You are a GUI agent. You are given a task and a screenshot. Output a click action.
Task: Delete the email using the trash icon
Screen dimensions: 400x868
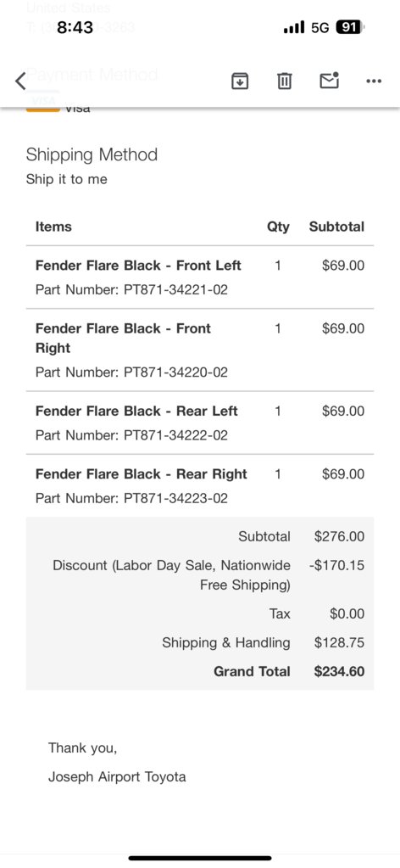coord(285,81)
